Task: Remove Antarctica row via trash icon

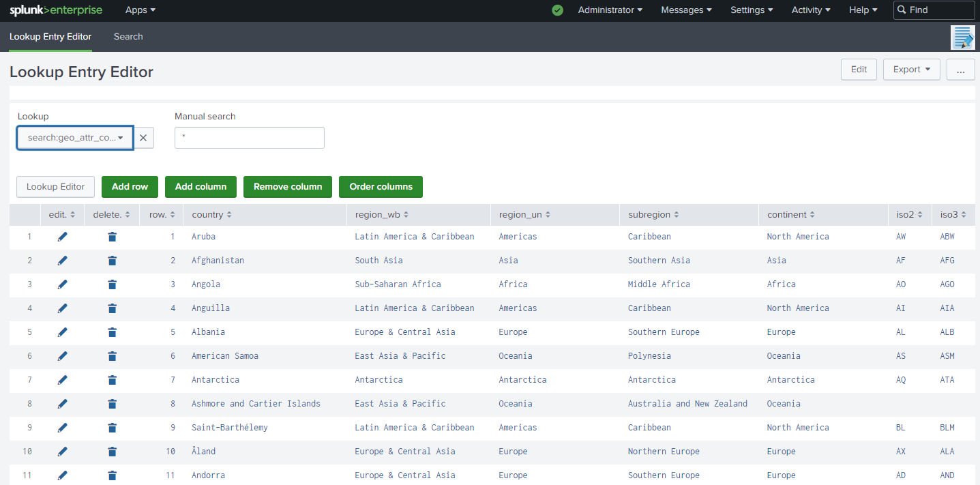Action: tap(113, 380)
